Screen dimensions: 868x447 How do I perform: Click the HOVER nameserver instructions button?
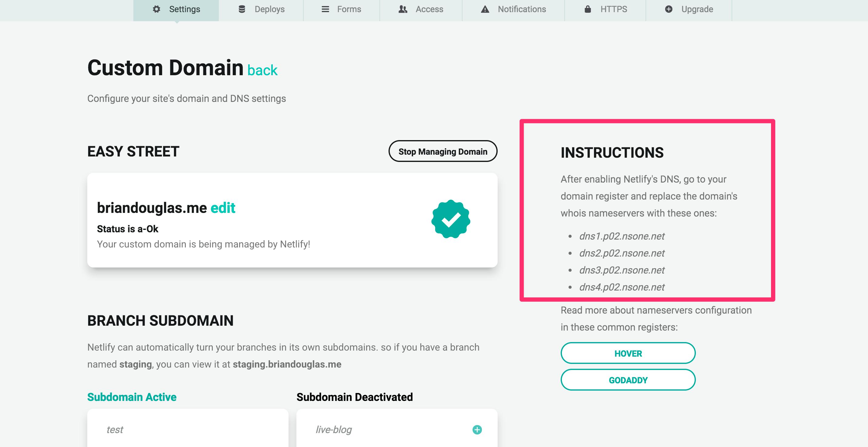point(628,352)
